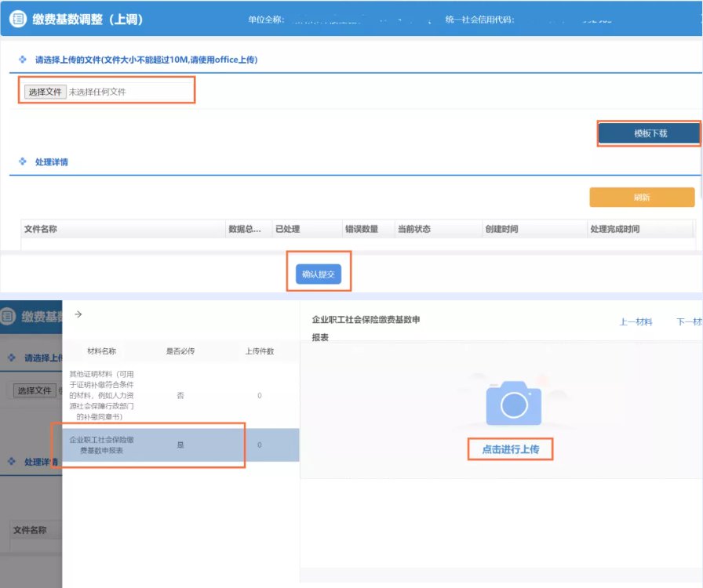Image resolution: width=703 pixels, height=588 pixels.
Task: Submit using the 确认提交 button
Action: click(318, 274)
